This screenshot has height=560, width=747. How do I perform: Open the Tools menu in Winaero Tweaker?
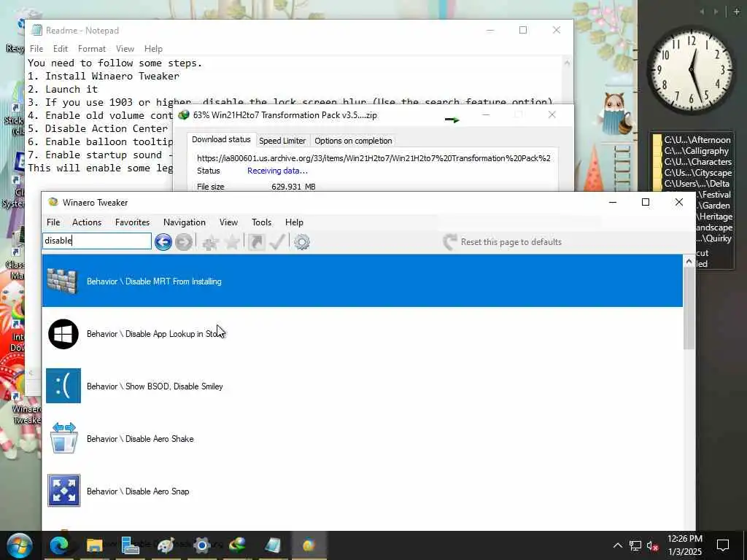coord(262,222)
